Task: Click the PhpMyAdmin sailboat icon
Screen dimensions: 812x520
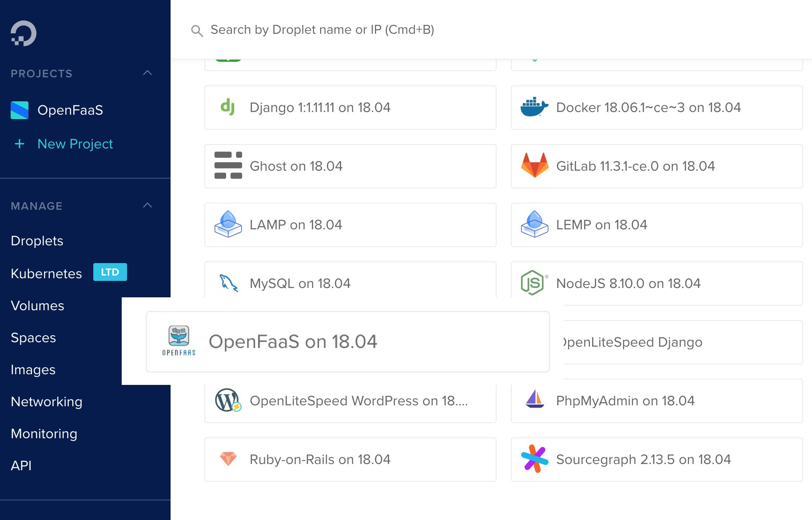Action: [535, 399]
